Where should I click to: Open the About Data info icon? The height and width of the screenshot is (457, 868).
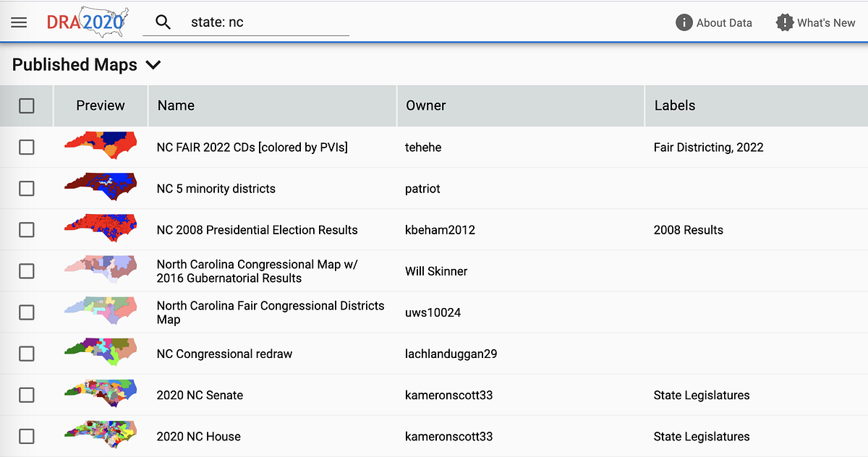point(684,22)
